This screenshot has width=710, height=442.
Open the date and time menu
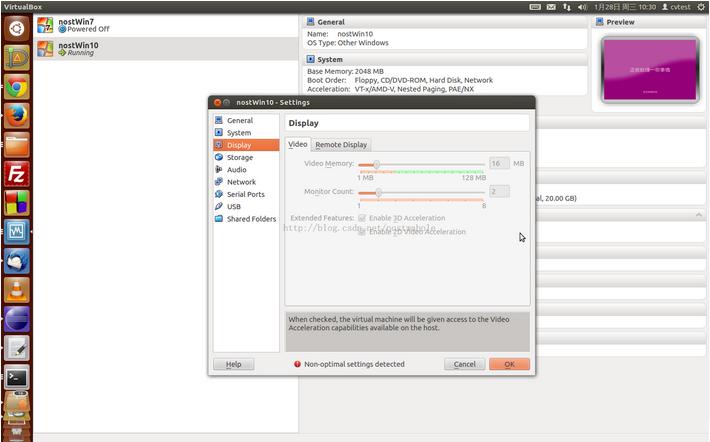625,7
